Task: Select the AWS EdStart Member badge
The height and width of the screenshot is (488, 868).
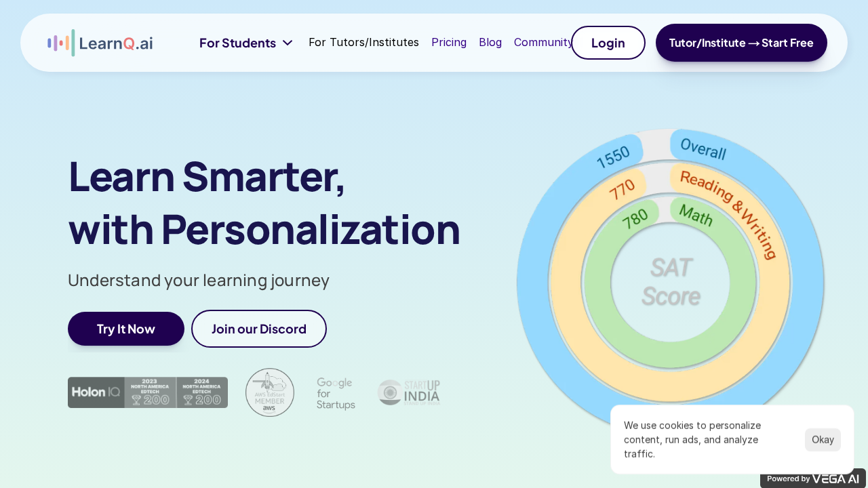Action: [x=269, y=392]
